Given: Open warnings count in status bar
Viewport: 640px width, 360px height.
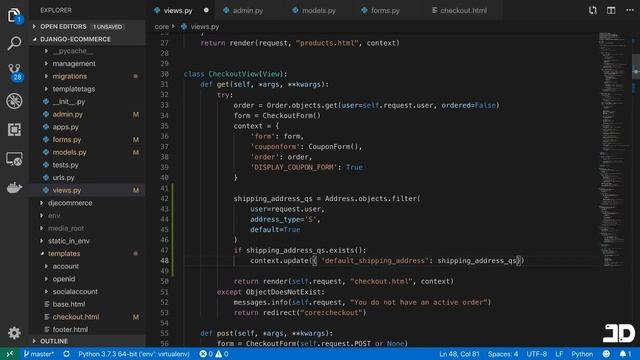Looking at the screenshot, I should [222, 354].
